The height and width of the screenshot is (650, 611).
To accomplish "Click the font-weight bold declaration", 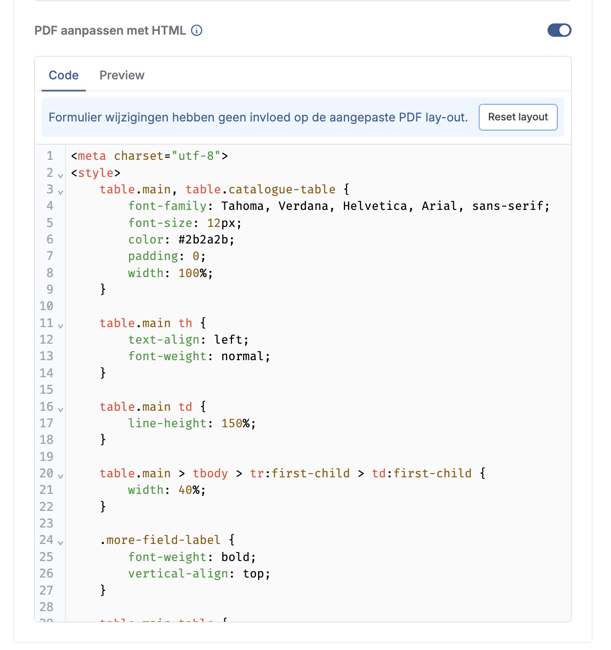I will pos(191,557).
